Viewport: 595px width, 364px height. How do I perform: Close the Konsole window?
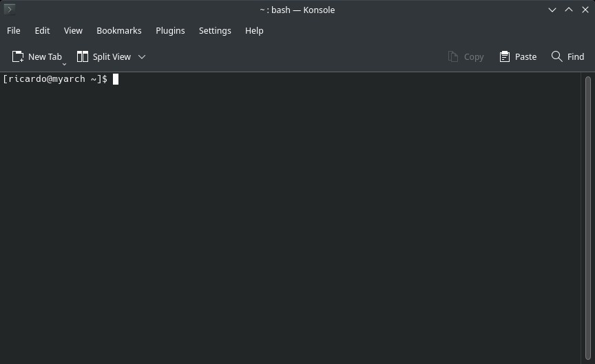(585, 10)
